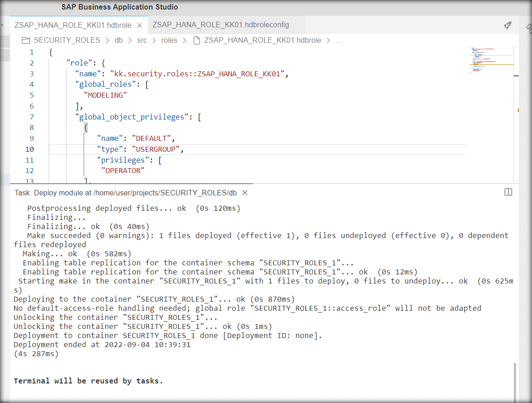The image size is (532, 403).
Task: Place cursor on line number 7
Action: 31,117
